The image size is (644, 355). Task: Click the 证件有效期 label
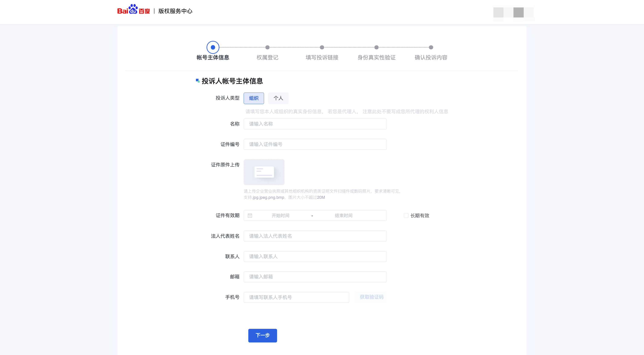[x=227, y=215]
